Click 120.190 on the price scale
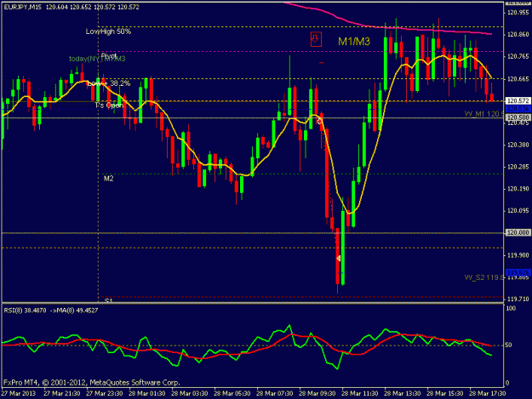The height and width of the screenshot is (399, 532). 518,189
